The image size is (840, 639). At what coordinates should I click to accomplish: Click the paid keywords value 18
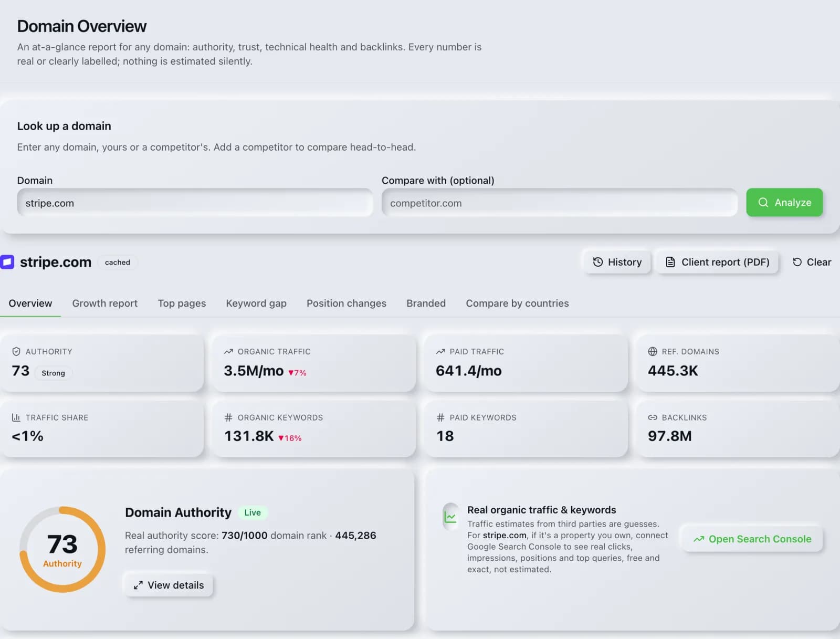(445, 436)
